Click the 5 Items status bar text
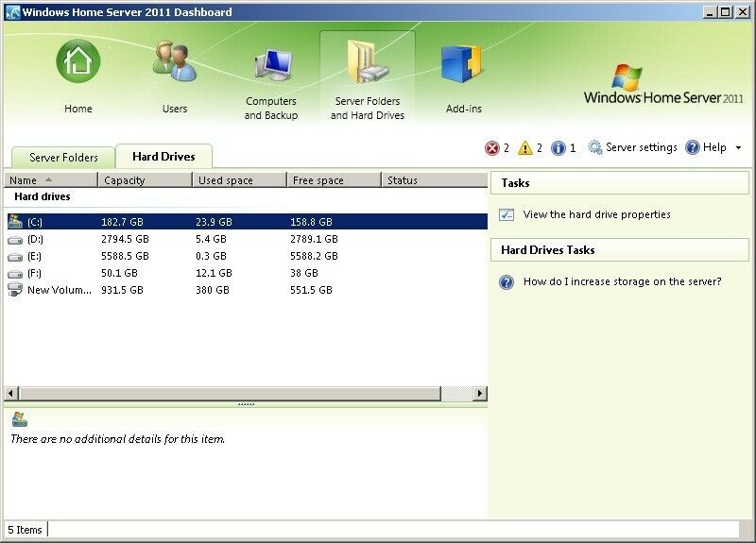The width and height of the screenshot is (756, 543). pos(26,530)
